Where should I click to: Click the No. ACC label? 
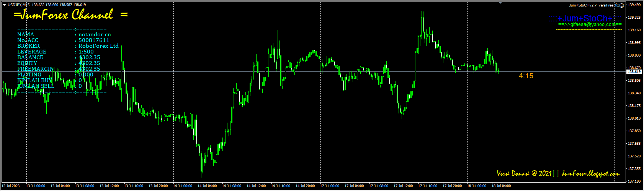[28, 40]
